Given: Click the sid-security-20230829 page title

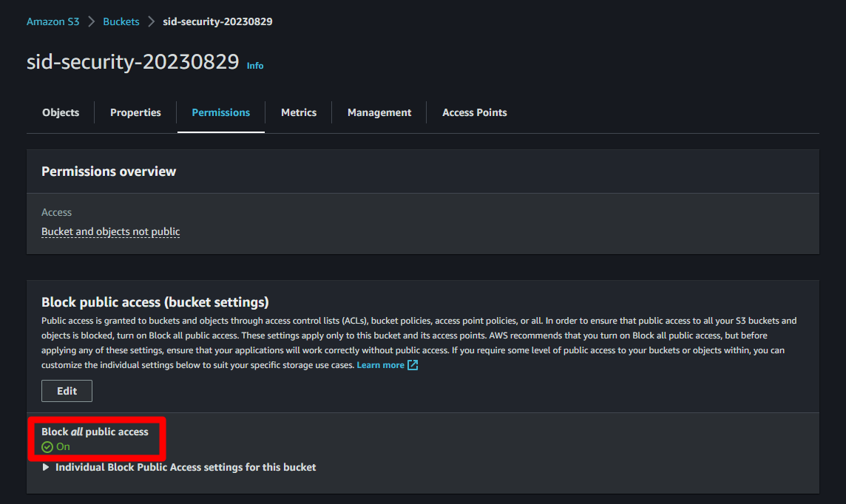Looking at the screenshot, I should click(132, 62).
